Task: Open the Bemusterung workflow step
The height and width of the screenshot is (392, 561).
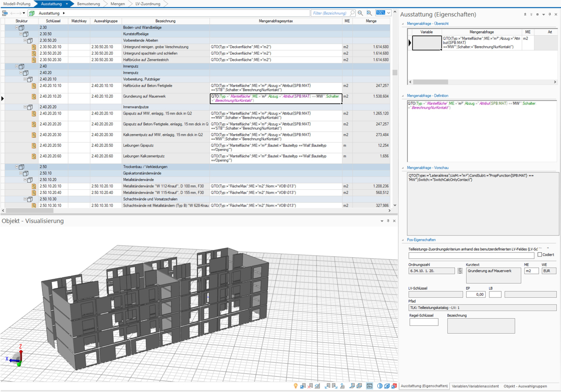Action: pyautogui.click(x=87, y=4)
